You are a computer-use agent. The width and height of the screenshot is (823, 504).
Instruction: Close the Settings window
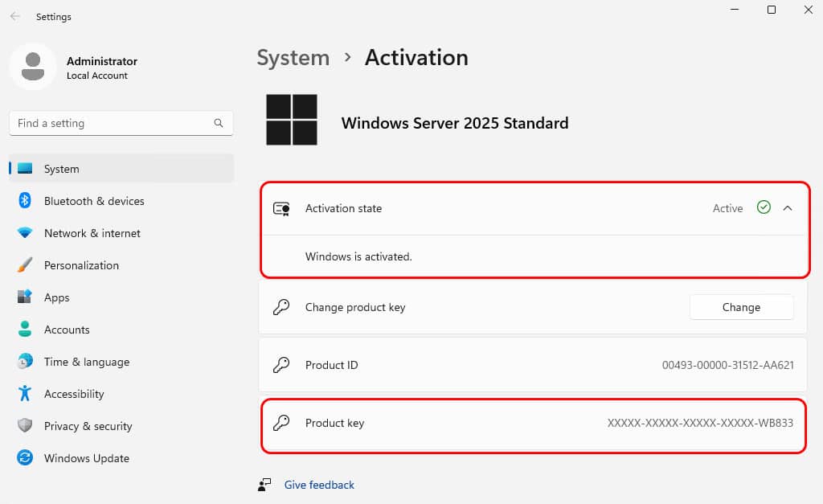(x=809, y=10)
